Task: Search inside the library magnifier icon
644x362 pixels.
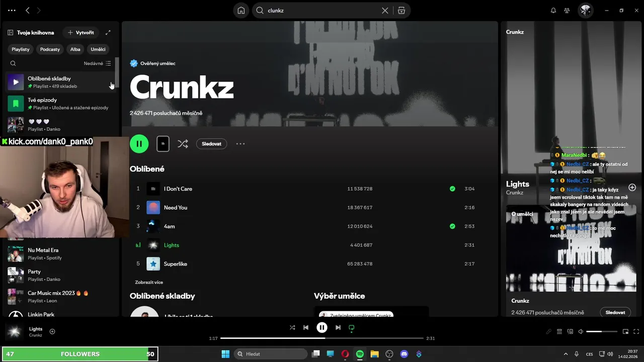Action: tap(13, 63)
